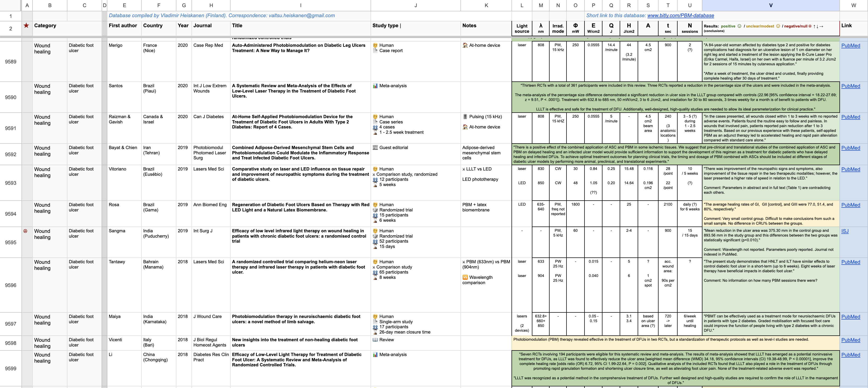Screen dimensions: 868x388
Task: Open the www.bitly.com/PBM-database short link
Action: [x=681, y=16]
